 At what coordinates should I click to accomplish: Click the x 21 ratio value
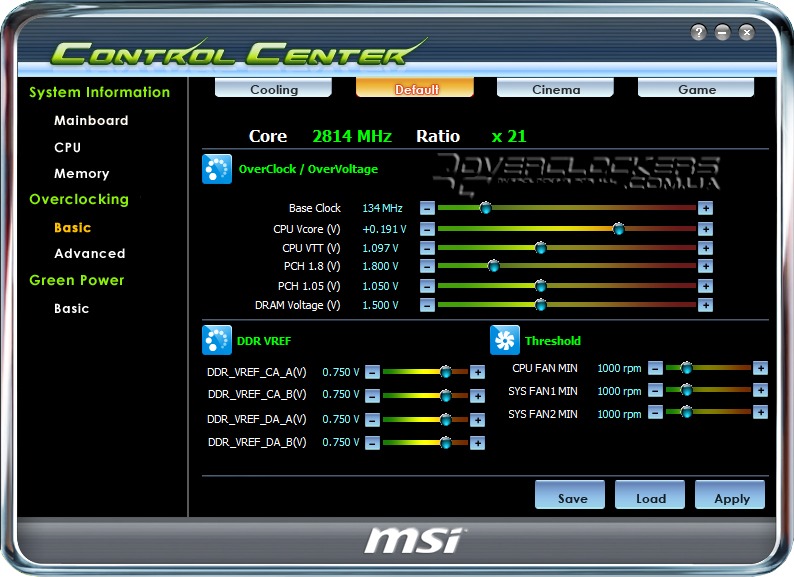click(509, 136)
